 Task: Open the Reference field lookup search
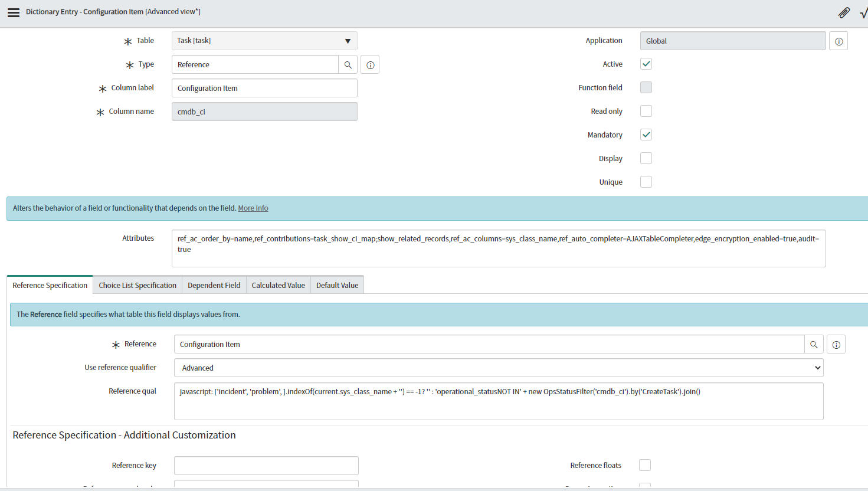click(814, 344)
